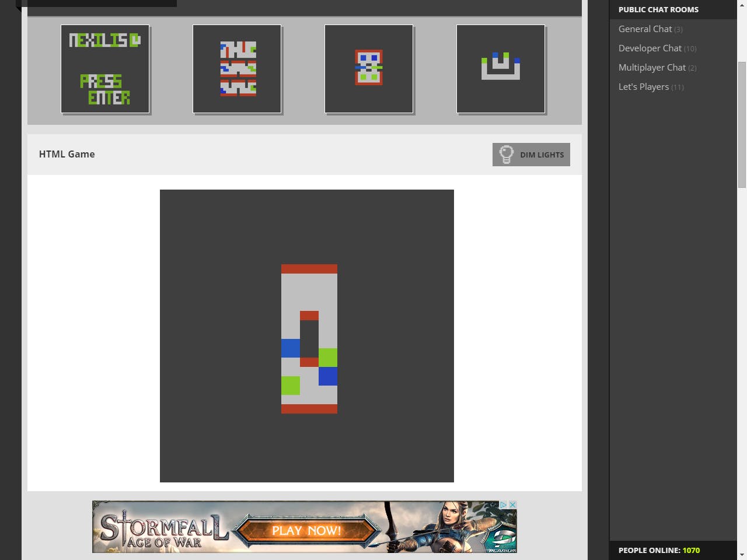Open the screenshot showing the framed puzzle grid
Screen dimensions: 747x560
coord(369,68)
